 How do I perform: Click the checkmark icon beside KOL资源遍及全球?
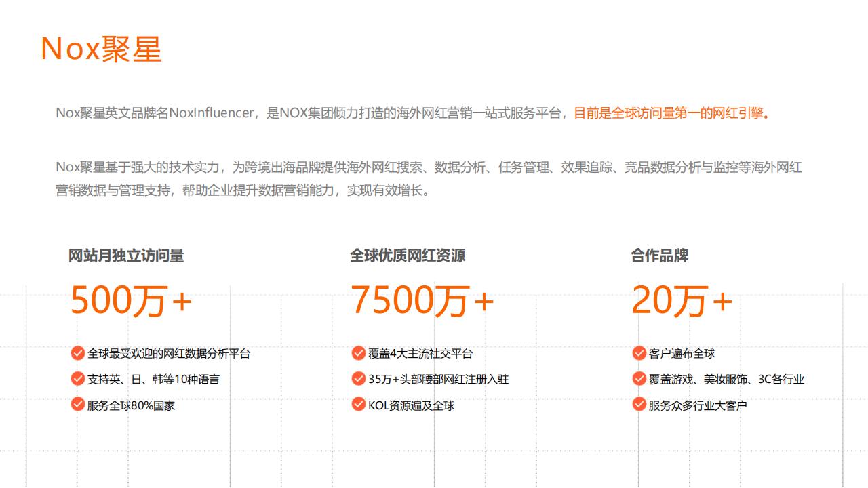[358, 404]
